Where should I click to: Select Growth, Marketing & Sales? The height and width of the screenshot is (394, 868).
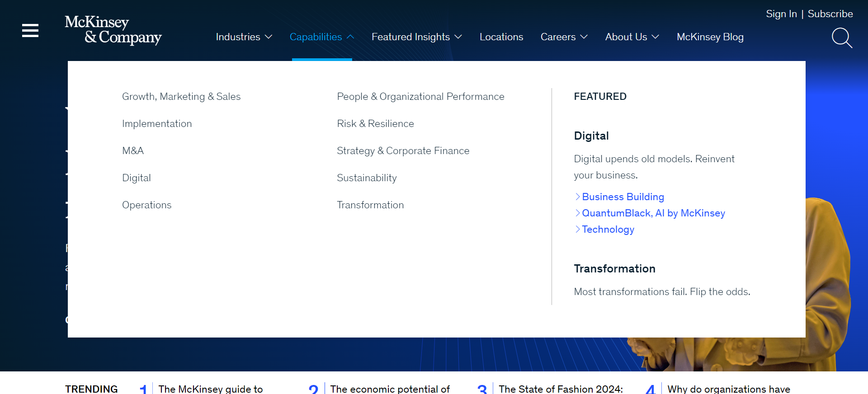pyautogui.click(x=181, y=97)
